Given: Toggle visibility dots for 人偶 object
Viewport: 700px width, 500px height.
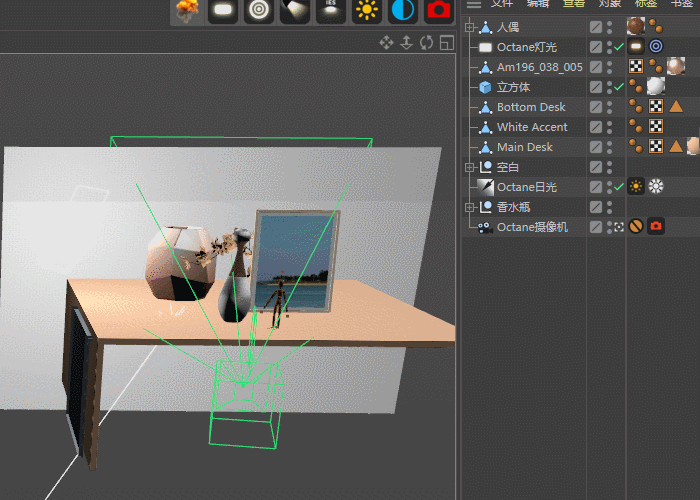Looking at the screenshot, I should click(x=609, y=27).
